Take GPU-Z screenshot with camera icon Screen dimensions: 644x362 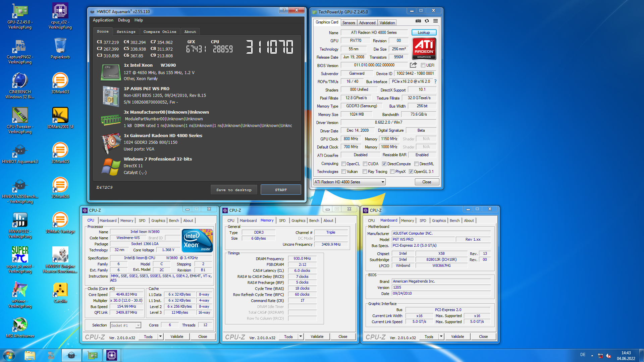pos(418,21)
